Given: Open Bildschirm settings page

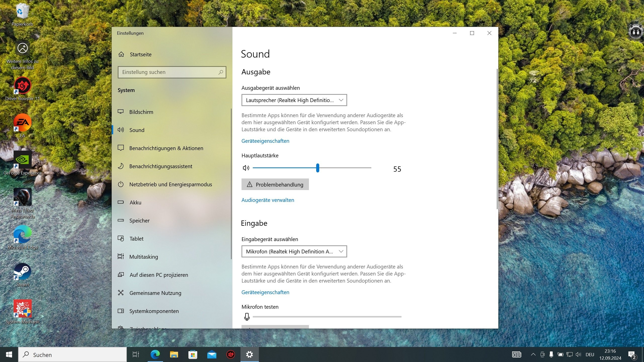Looking at the screenshot, I should (141, 112).
